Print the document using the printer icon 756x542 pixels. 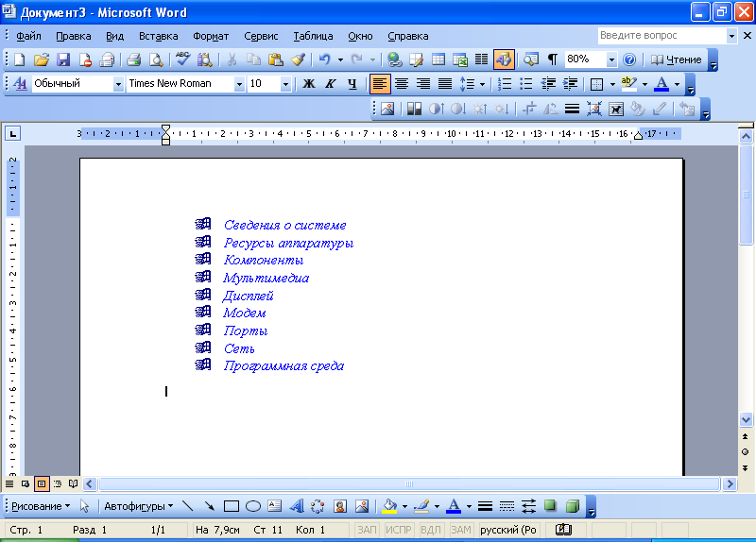coord(133,59)
